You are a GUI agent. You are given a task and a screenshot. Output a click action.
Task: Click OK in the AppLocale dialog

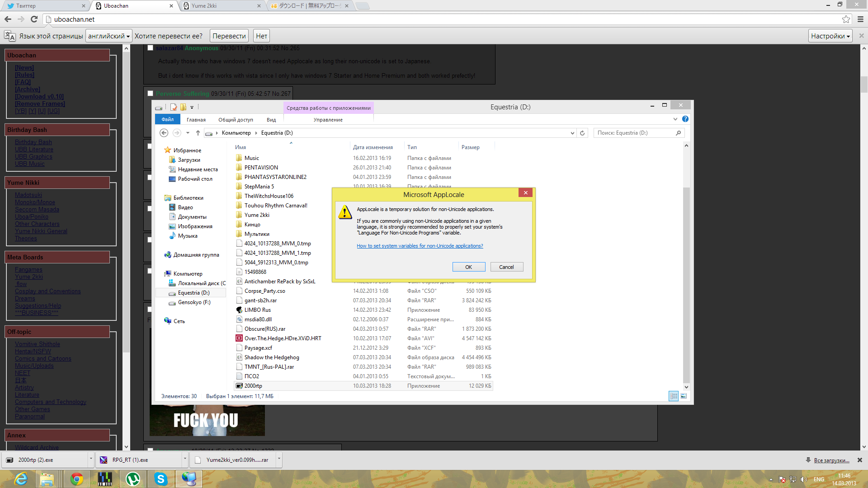tap(469, 267)
